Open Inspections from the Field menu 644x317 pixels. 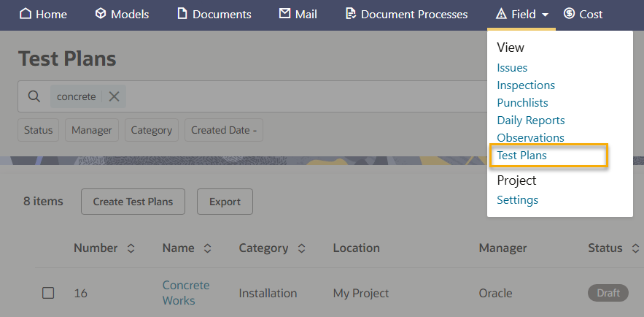(525, 85)
